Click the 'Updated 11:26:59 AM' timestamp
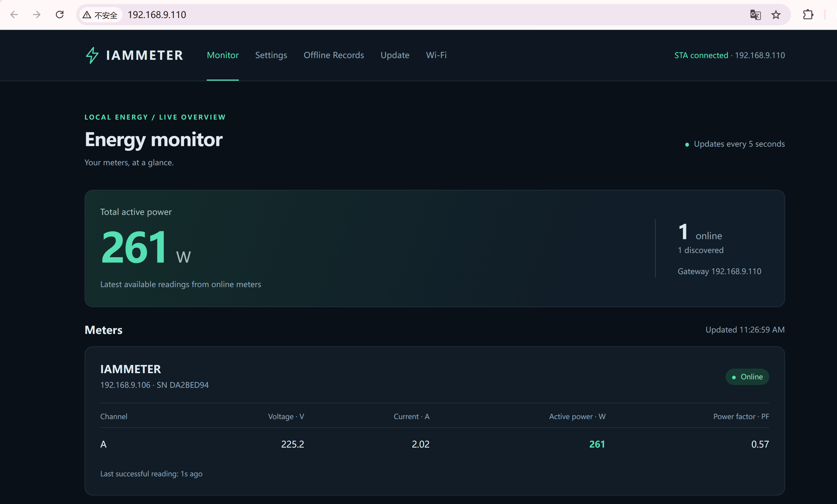 coord(745,330)
